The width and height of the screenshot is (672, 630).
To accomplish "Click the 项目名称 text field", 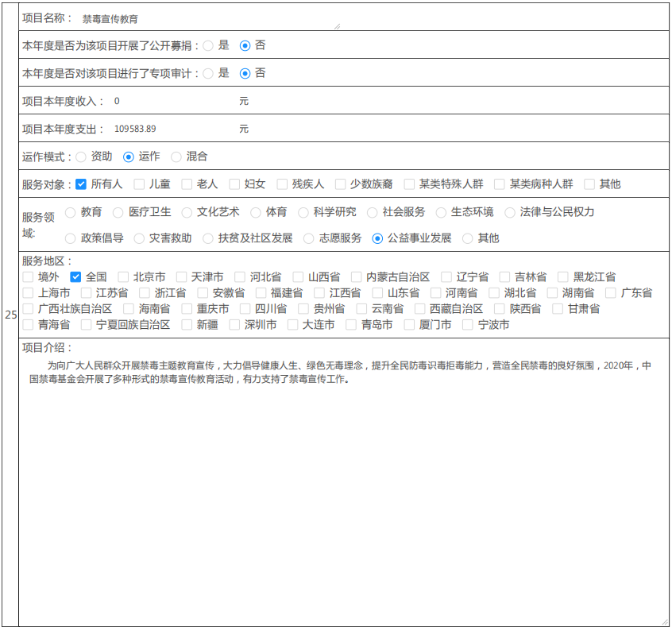I will (x=208, y=19).
